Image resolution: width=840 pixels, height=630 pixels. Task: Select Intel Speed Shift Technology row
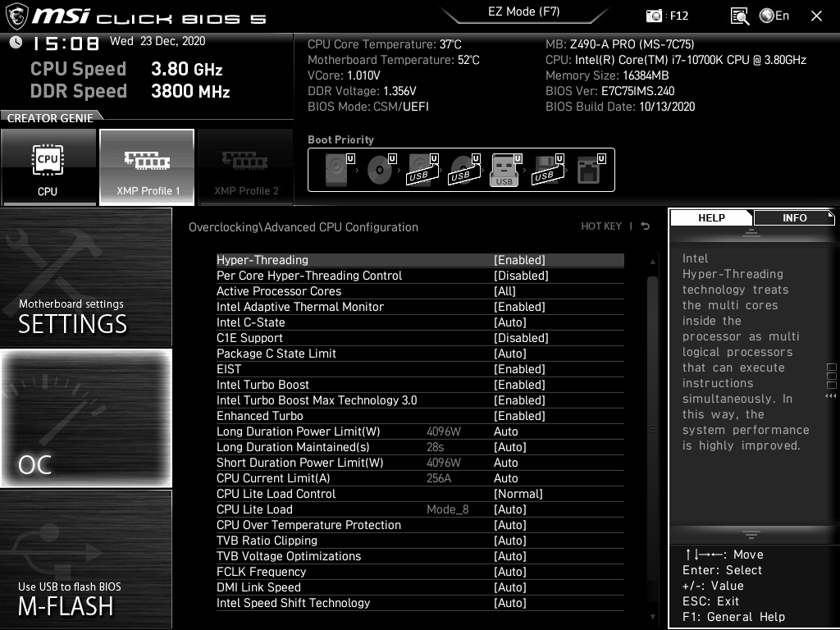pyautogui.click(x=420, y=602)
